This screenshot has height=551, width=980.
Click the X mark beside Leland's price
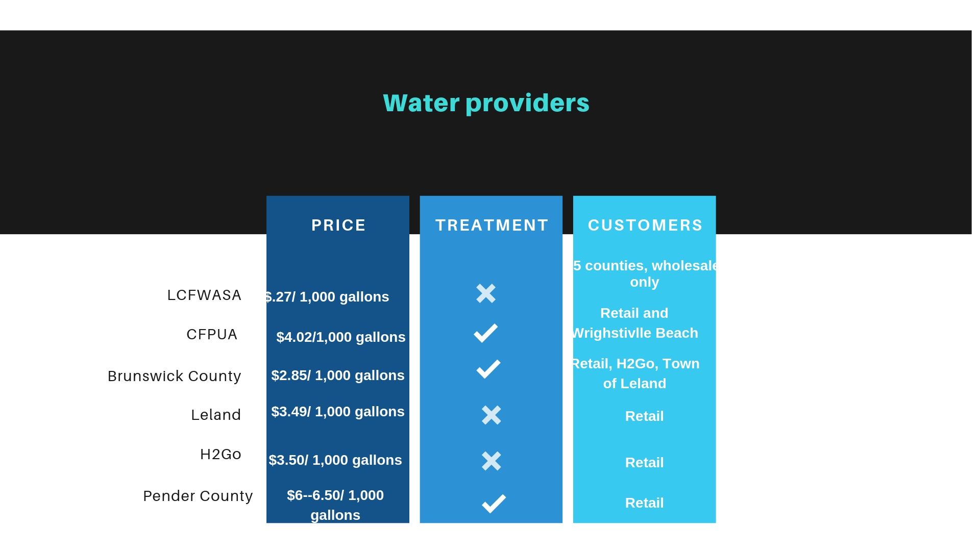(x=491, y=415)
